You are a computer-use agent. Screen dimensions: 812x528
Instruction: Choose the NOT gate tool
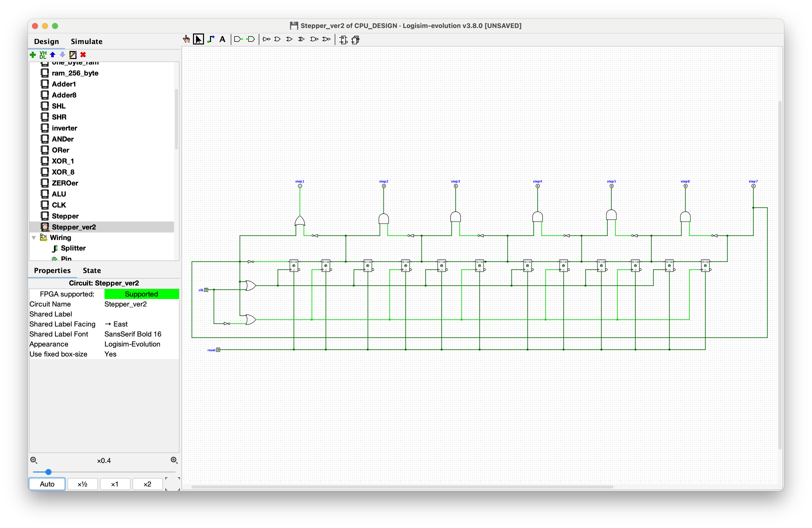[266, 39]
